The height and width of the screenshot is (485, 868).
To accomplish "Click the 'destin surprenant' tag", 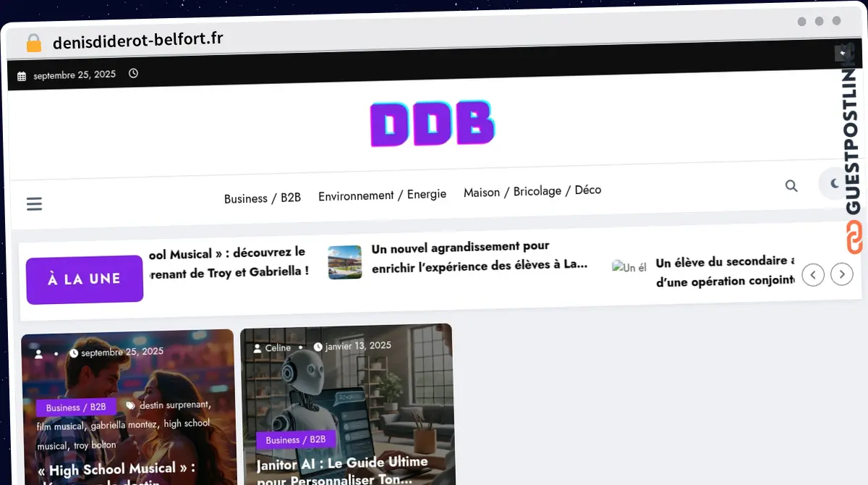I will click(x=174, y=405).
